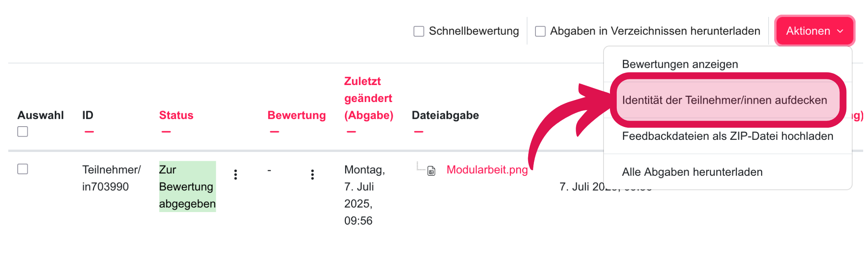Open the Modularbeit.png submission link

tap(487, 170)
